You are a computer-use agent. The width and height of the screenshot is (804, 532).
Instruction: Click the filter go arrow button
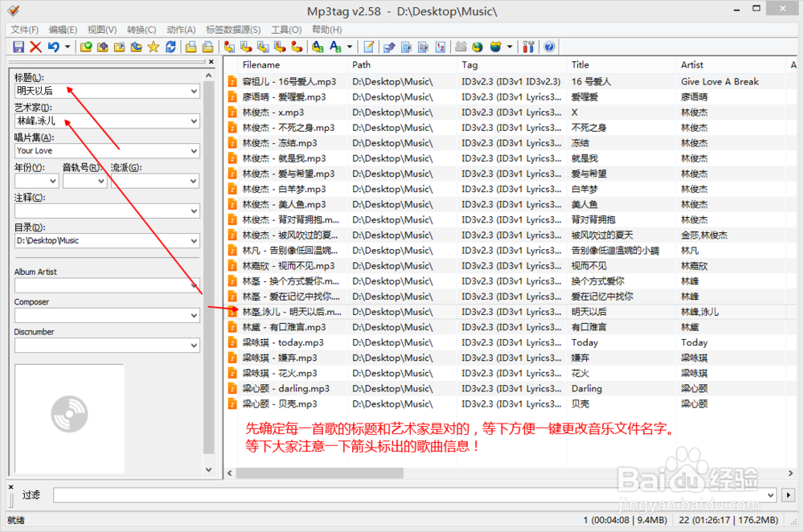[788, 495]
